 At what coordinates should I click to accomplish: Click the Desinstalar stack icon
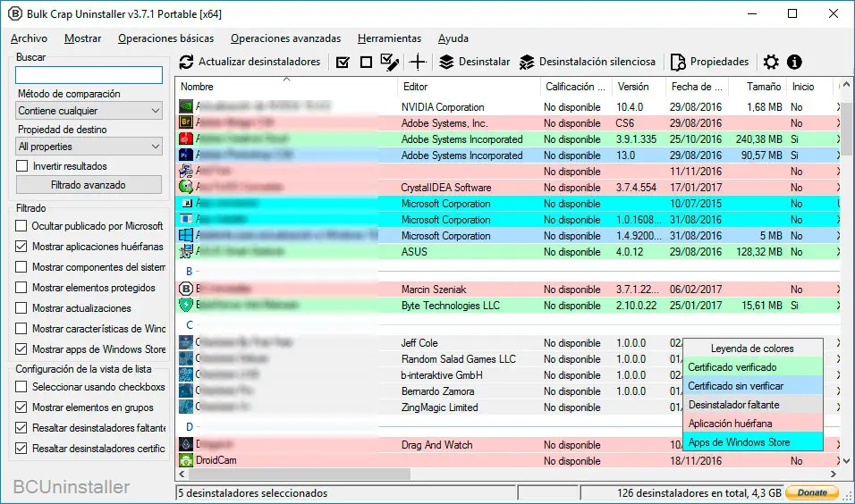pyautogui.click(x=446, y=63)
